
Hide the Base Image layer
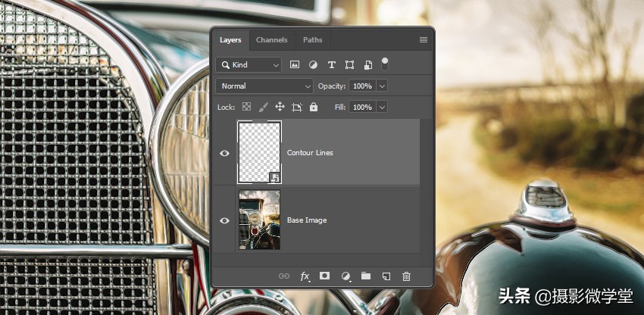tap(224, 220)
